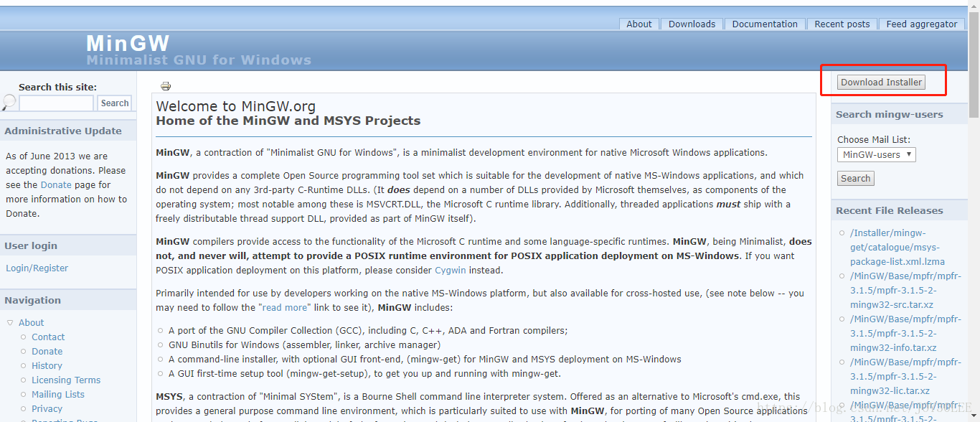The image size is (980, 422).
Task: Click the Navigation block heading
Action: click(32, 300)
